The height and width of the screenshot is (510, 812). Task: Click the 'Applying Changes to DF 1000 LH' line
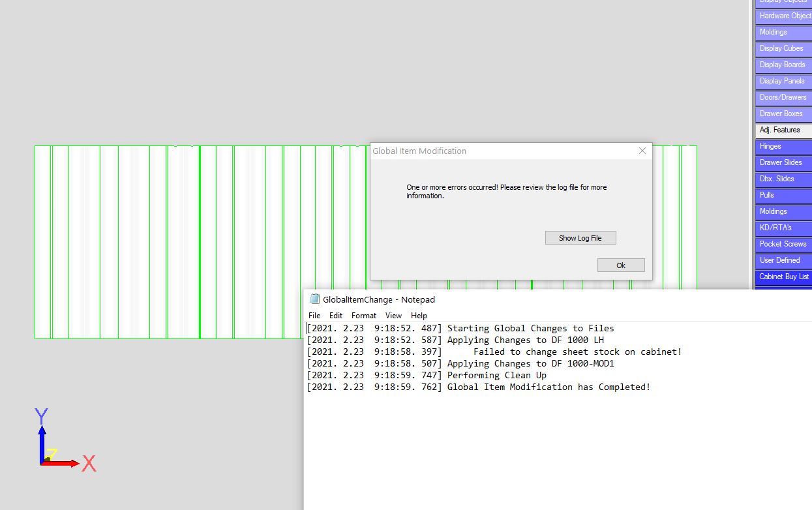coord(456,340)
